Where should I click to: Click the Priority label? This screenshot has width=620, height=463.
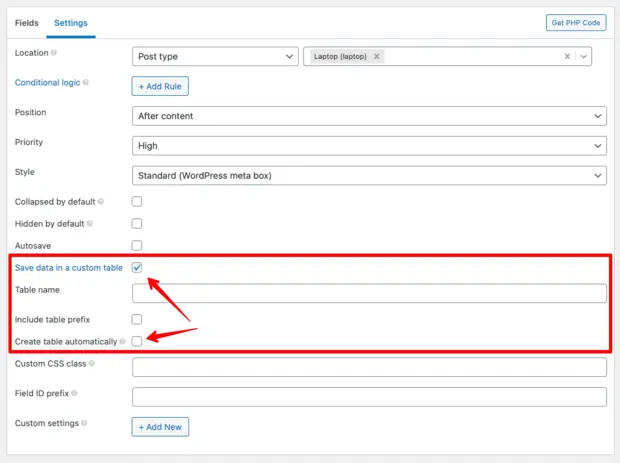click(x=29, y=142)
